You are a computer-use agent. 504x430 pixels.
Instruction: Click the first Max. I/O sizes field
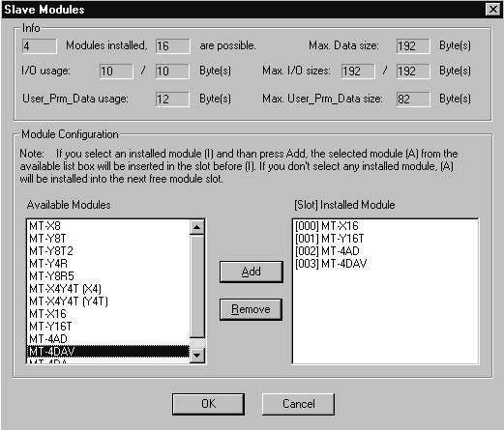pyautogui.click(x=358, y=72)
